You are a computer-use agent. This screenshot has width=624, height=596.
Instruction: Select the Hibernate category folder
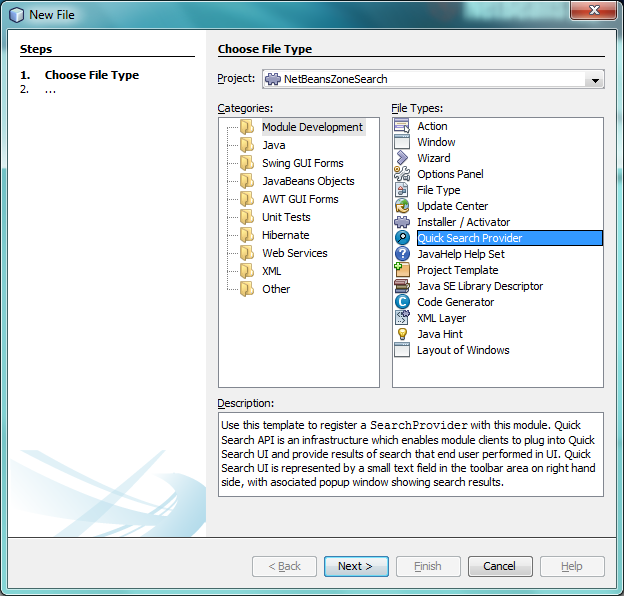pyautogui.click(x=284, y=235)
